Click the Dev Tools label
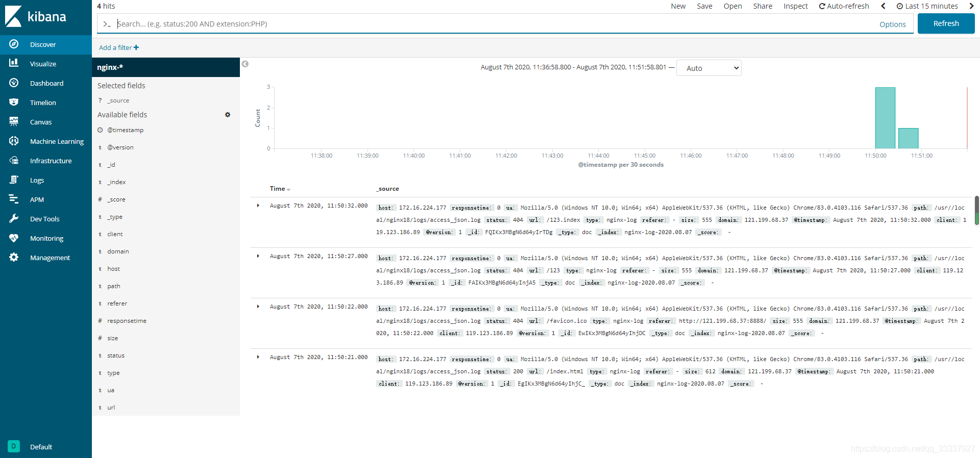Screen dimensions: 980x458 click(x=45, y=219)
